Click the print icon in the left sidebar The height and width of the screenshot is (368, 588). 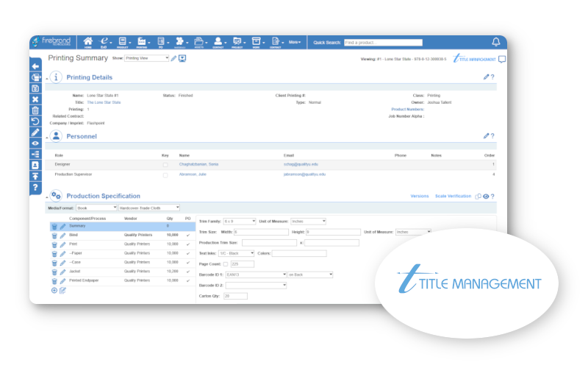35,77
